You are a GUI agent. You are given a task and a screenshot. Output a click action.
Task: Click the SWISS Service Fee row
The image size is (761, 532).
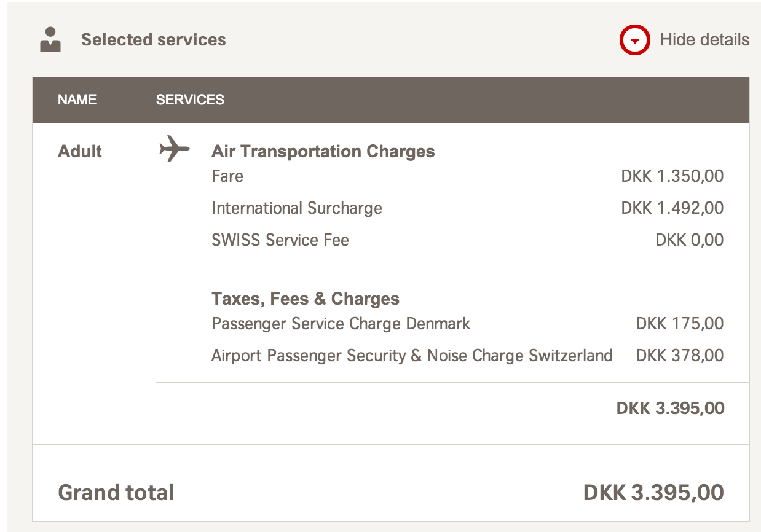280,240
